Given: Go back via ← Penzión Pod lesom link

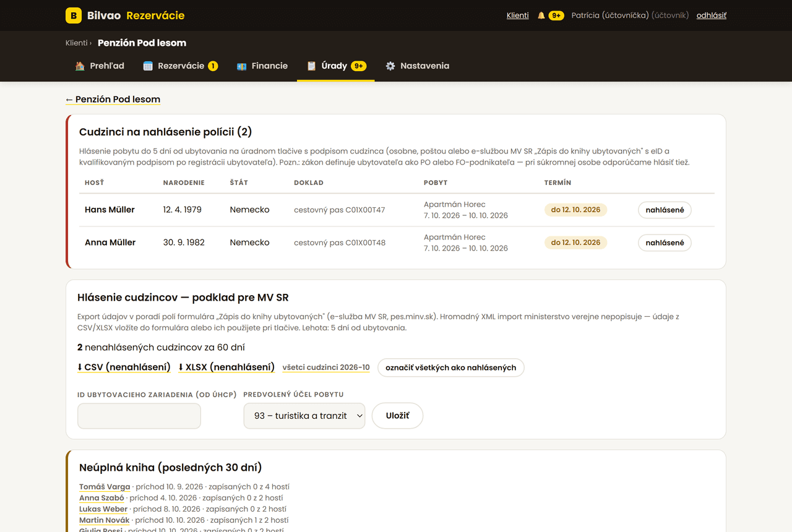Looking at the screenshot, I should [x=113, y=99].
